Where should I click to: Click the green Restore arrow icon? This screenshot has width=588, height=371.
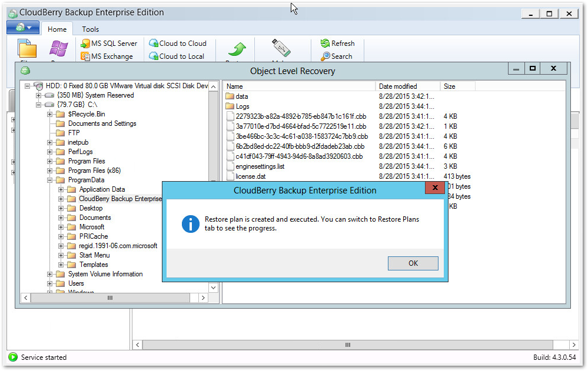point(237,49)
